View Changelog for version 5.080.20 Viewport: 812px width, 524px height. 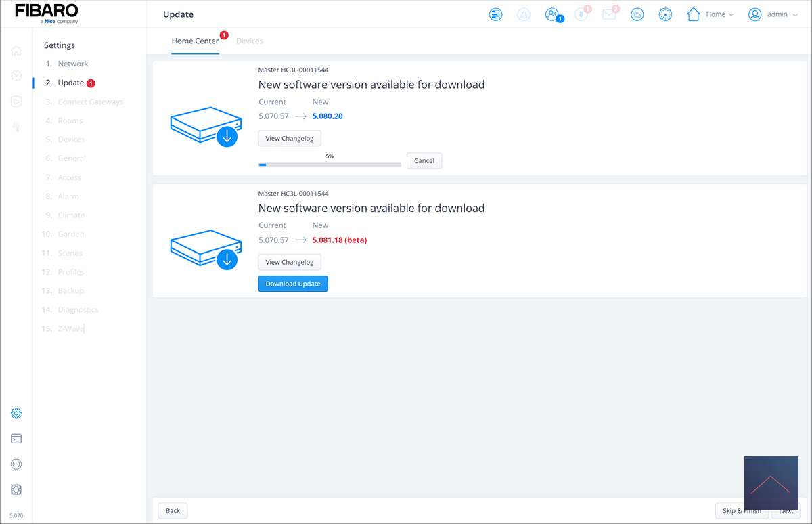pyautogui.click(x=290, y=139)
